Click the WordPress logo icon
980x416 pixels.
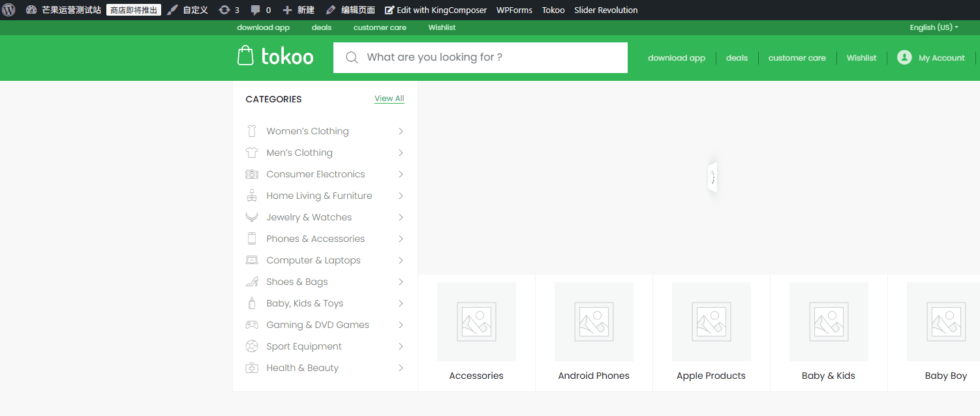pyautogui.click(x=9, y=10)
